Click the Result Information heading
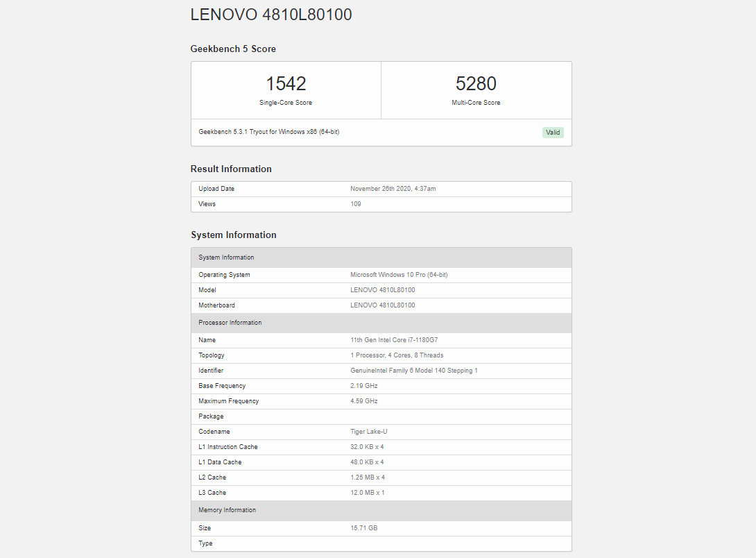The image size is (756, 558). coord(231,169)
